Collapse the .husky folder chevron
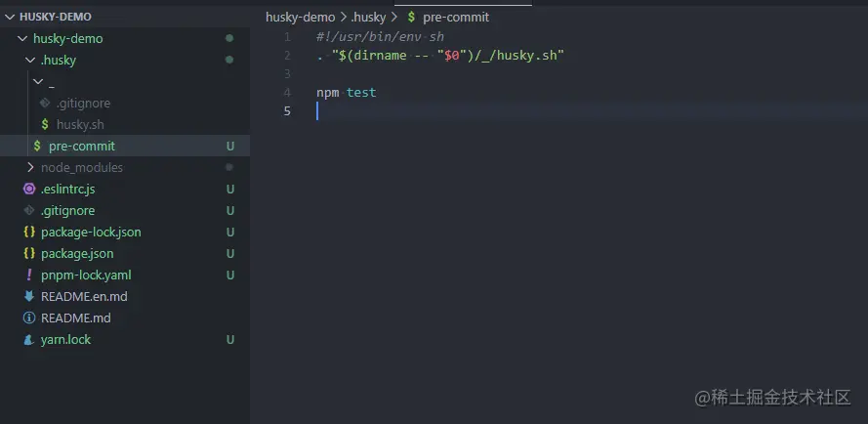The width and height of the screenshot is (868, 424). (x=30, y=60)
